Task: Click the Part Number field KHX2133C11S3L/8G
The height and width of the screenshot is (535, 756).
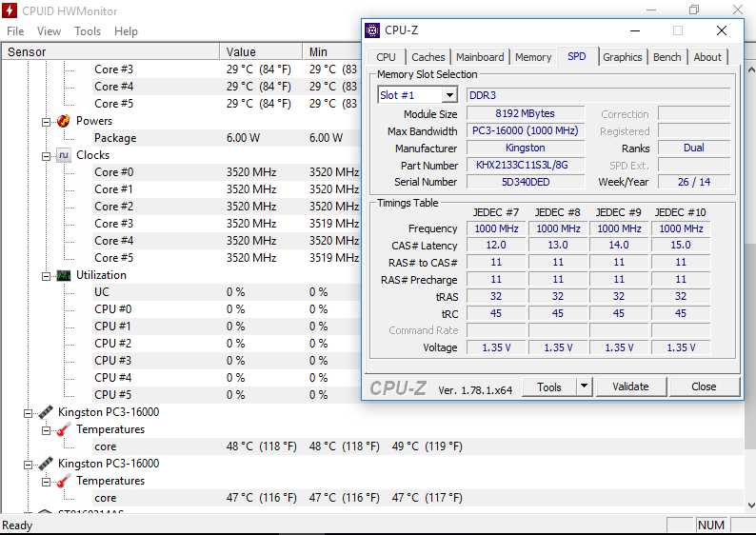Action: [x=525, y=166]
